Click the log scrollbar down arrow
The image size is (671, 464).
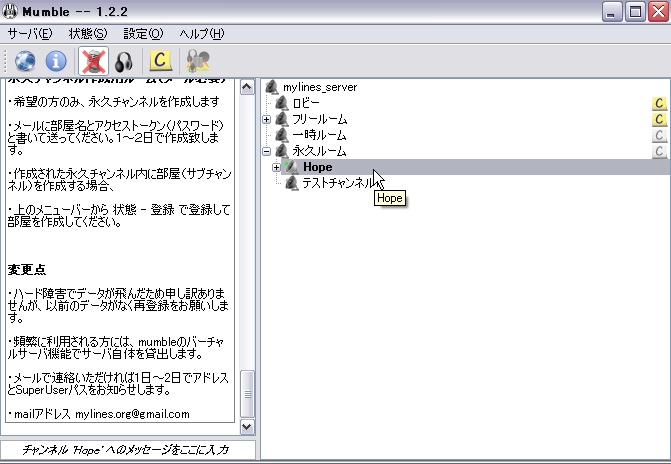247,426
